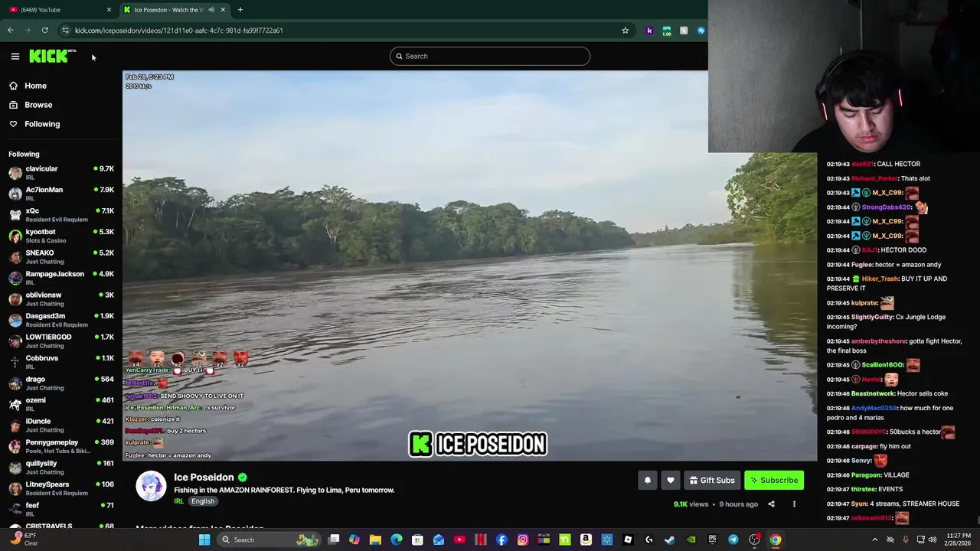Screen dimensions: 980x551
Task: Reload the current page
Action: (x=44, y=30)
